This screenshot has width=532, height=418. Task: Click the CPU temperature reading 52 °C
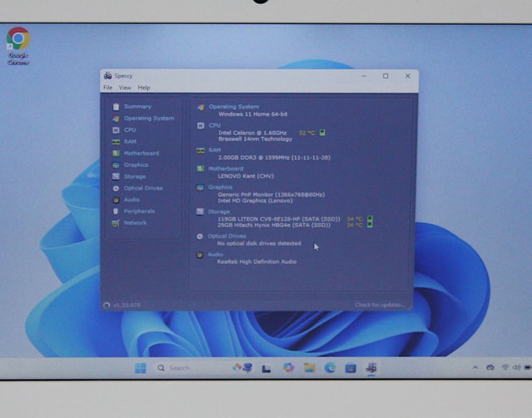point(307,133)
